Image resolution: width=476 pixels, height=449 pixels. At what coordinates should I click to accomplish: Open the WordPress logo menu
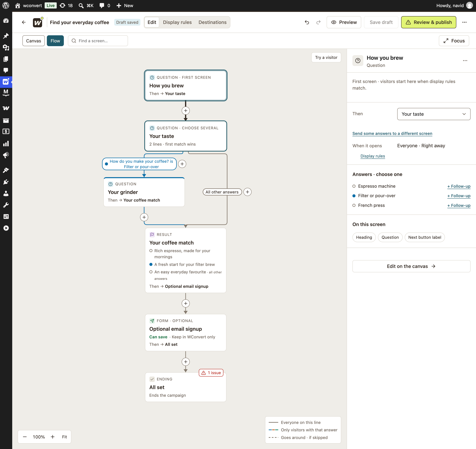6,5
